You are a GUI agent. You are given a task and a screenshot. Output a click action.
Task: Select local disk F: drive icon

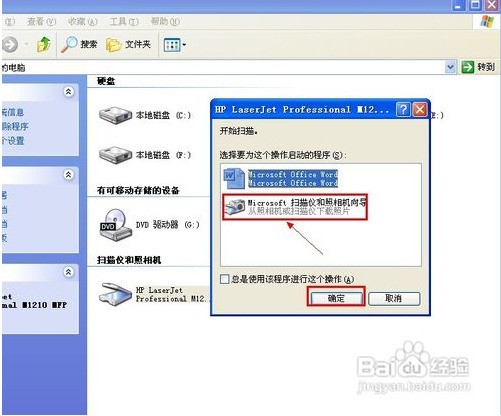pyautogui.click(x=115, y=155)
